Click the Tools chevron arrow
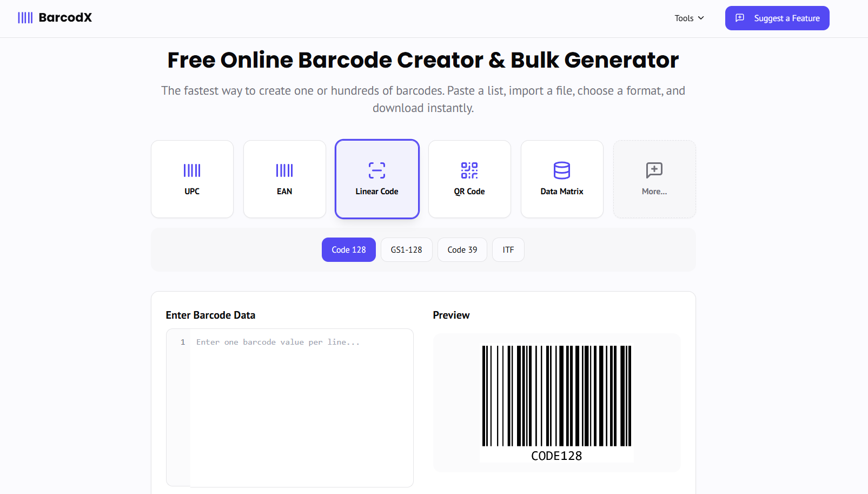 tap(701, 18)
